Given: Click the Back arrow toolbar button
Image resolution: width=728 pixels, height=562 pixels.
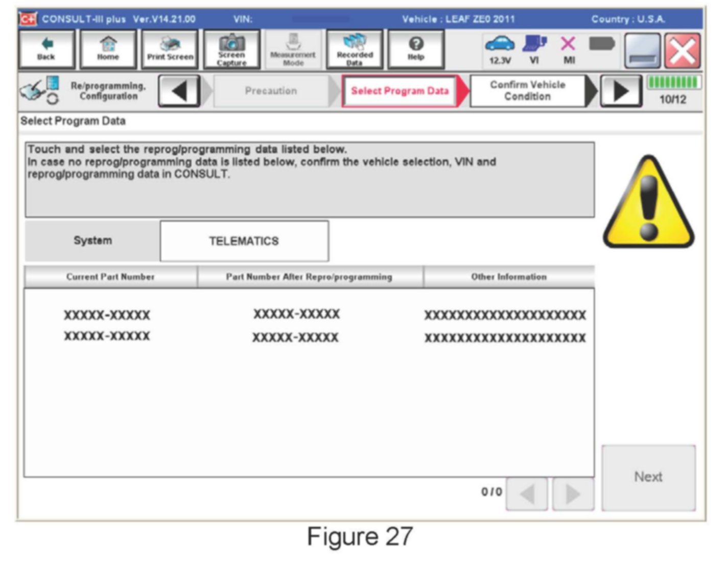Looking at the screenshot, I should 46,50.
